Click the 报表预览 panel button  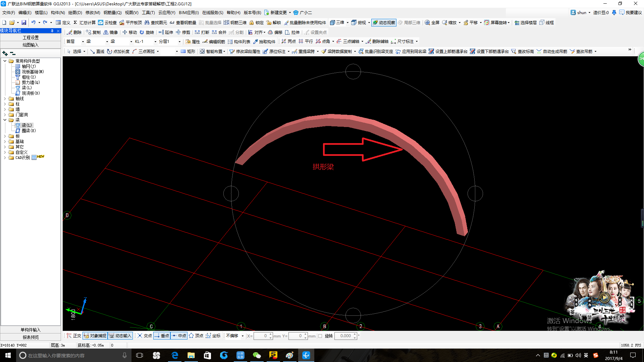[x=31, y=337]
